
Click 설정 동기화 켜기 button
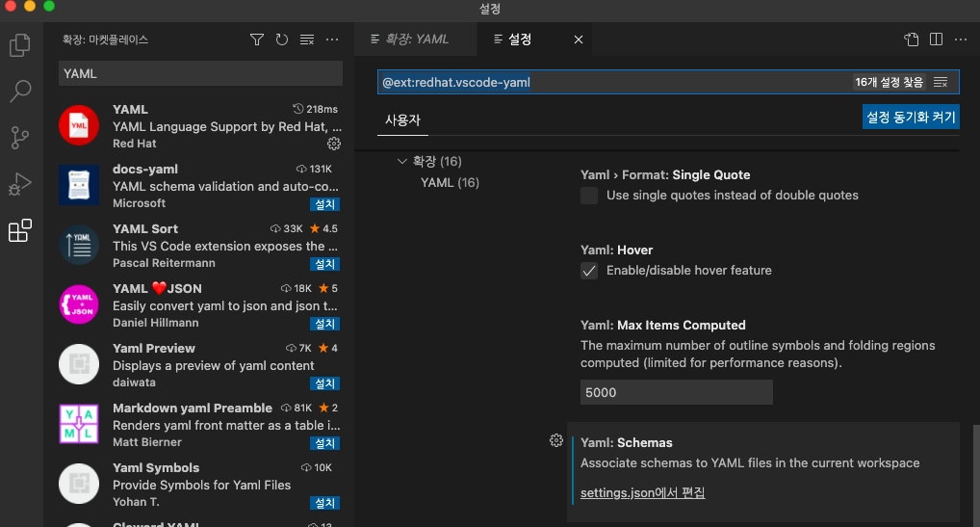[x=911, y=117]
